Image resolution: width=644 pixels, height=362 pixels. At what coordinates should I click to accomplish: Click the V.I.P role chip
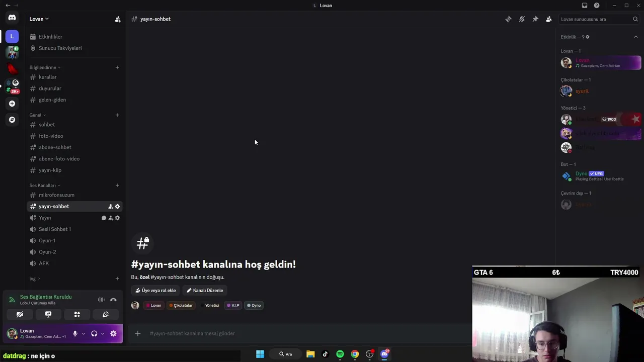[x=233, y=305]
